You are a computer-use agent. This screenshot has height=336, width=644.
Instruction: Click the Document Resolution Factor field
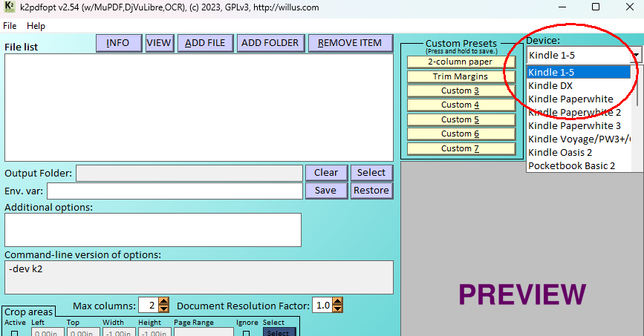(x=322, y=306)
